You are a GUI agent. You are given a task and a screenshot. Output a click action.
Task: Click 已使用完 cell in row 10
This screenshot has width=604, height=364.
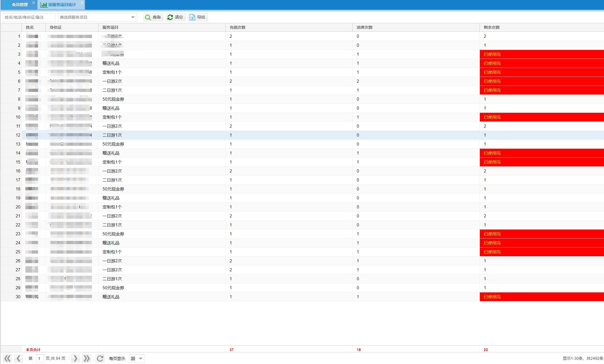[x=542, y=117]
